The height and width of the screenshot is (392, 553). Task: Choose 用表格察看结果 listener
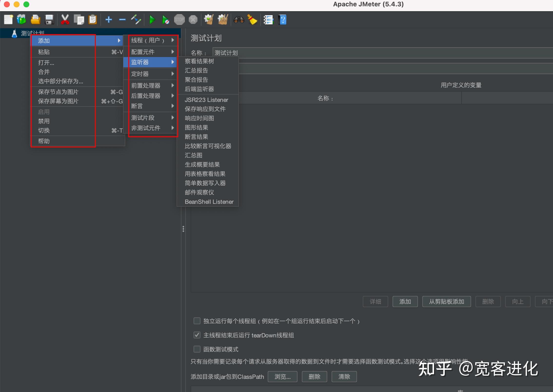[x=208, y=174]
